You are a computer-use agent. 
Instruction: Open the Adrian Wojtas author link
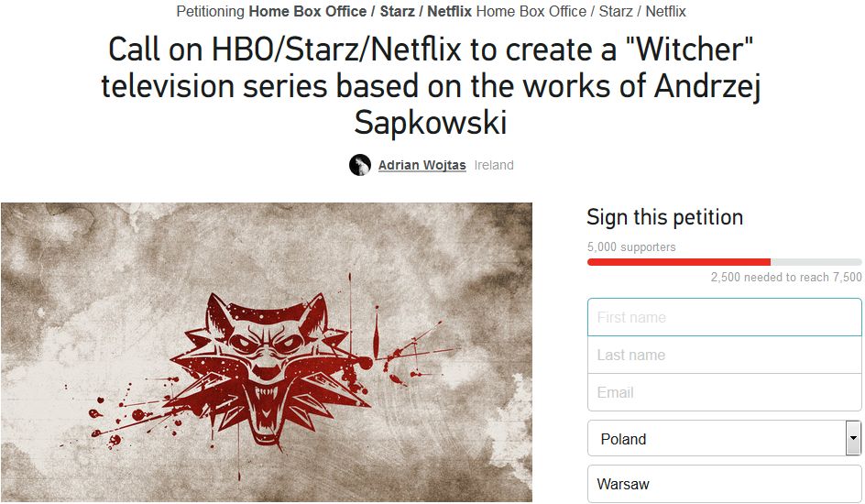coord(422,165)
